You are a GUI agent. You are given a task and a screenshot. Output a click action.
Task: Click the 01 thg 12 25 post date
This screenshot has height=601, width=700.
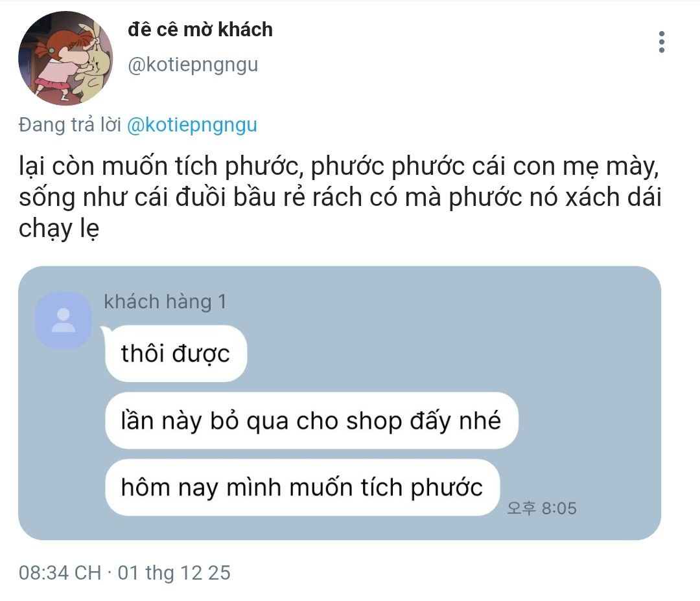pyautogui.click(x=174, y=573)
